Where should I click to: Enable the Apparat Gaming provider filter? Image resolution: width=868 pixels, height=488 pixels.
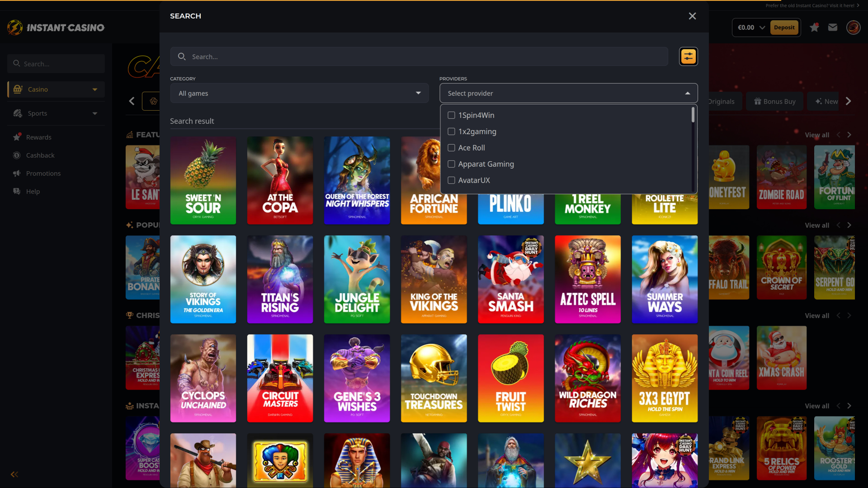click(x=451, y=164)
